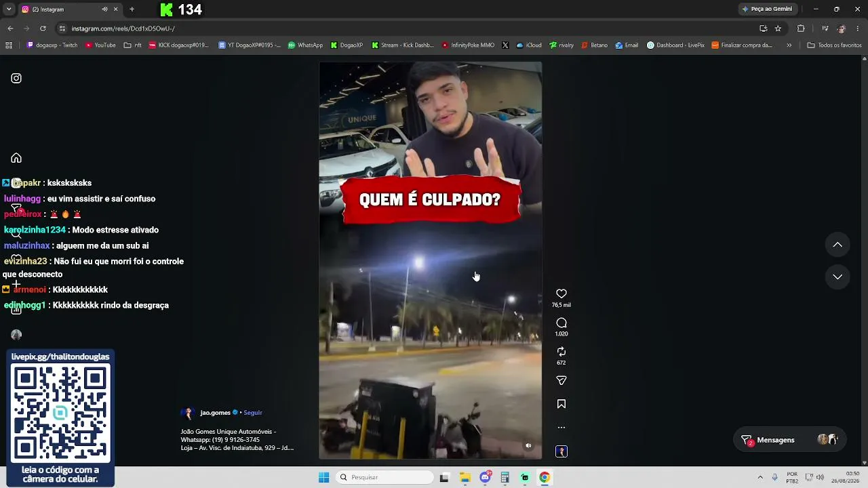Open the Email bookmark

[627, 45]
